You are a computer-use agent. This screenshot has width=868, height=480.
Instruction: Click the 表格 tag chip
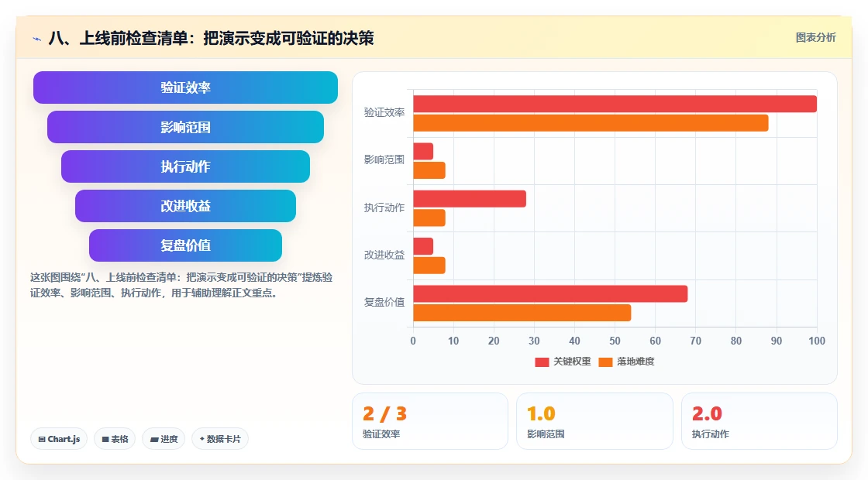pyautogui.click(x=115, y=439)
